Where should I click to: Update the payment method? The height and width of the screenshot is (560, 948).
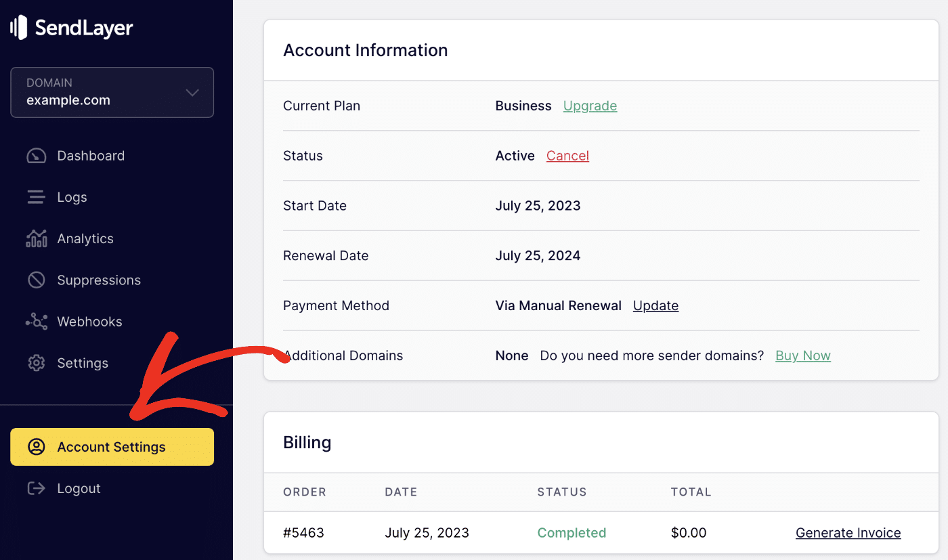[655, 305]
